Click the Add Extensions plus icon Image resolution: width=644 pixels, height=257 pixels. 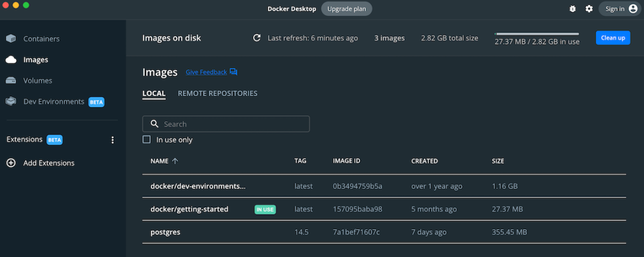[11, 163]
